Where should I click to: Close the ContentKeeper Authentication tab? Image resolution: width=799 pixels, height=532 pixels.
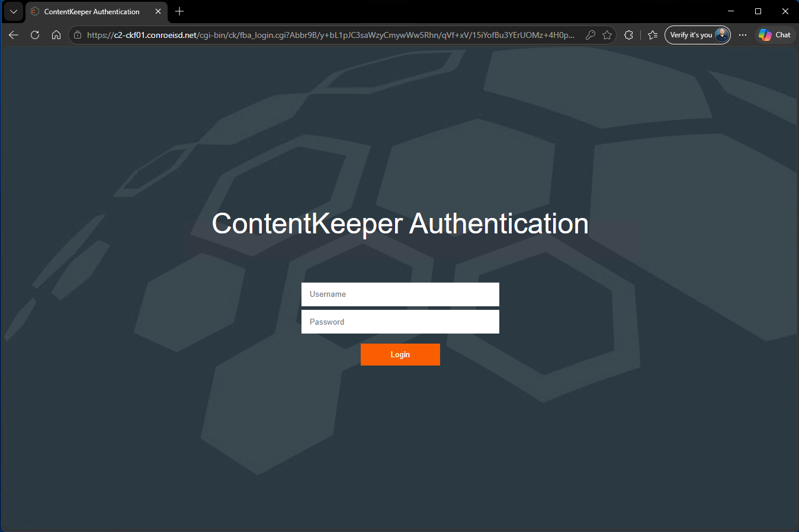point(158,11)
